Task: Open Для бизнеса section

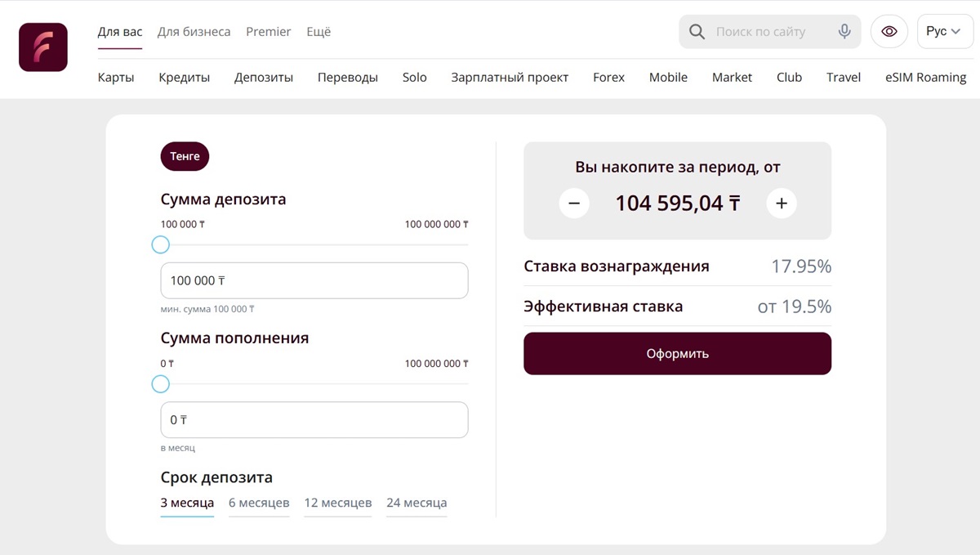Action: coord(194,32)
